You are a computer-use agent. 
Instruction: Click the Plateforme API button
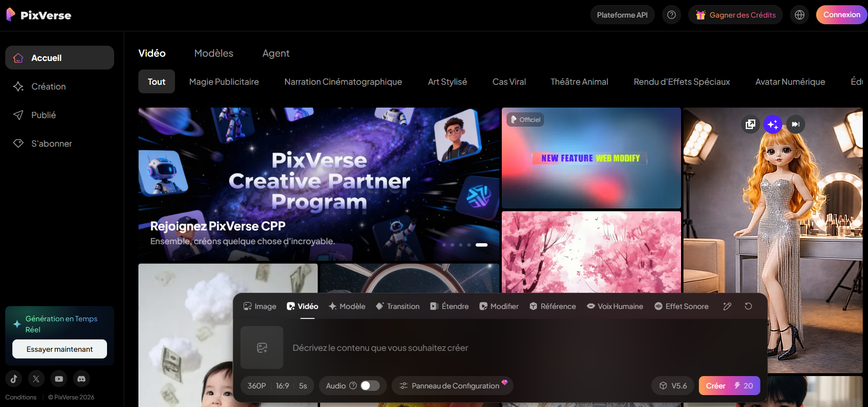[x=622, y=15]
